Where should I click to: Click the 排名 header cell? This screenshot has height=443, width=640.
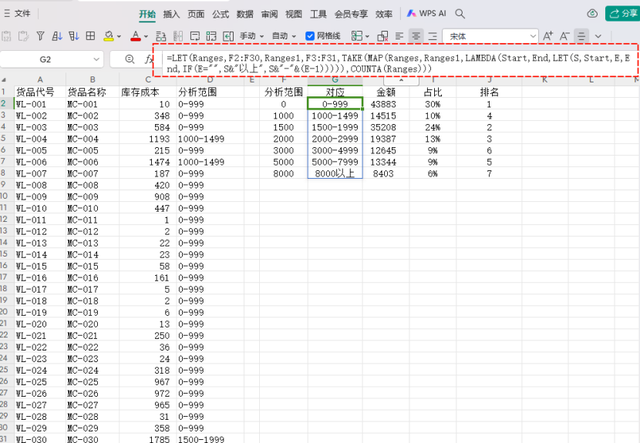tap(489, 92)
